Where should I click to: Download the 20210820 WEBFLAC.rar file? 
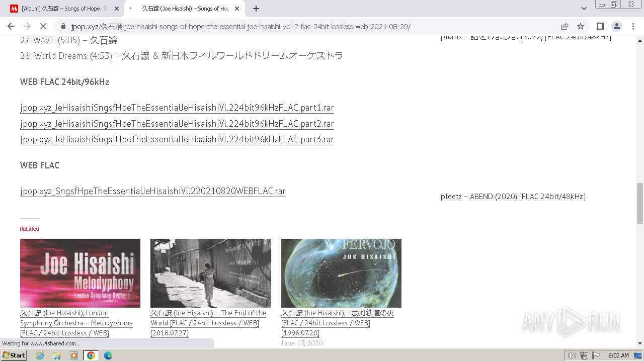153,191
